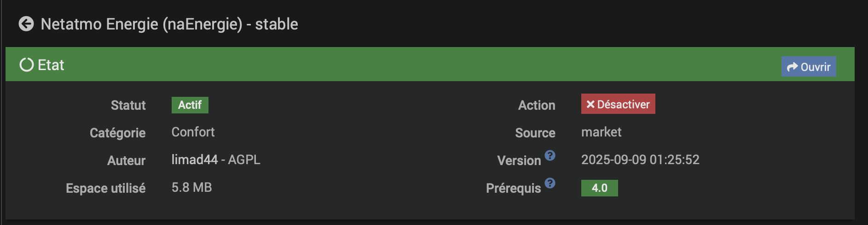
Task: Click the X icon in Désactiver button
Action: (590, 104)
